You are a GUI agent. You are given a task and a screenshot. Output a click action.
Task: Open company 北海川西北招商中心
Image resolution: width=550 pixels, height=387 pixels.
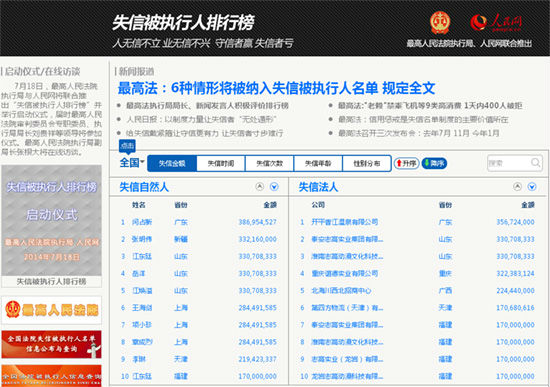(341, 291)
